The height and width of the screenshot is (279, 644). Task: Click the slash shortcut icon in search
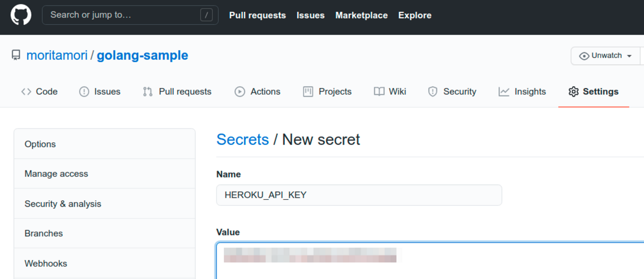[207, 15]
